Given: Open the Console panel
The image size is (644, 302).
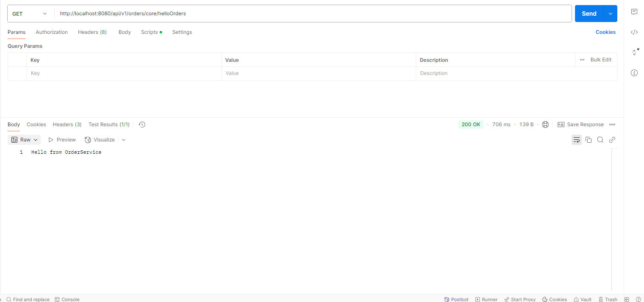Looking at the screenshot, I should 67,299.
